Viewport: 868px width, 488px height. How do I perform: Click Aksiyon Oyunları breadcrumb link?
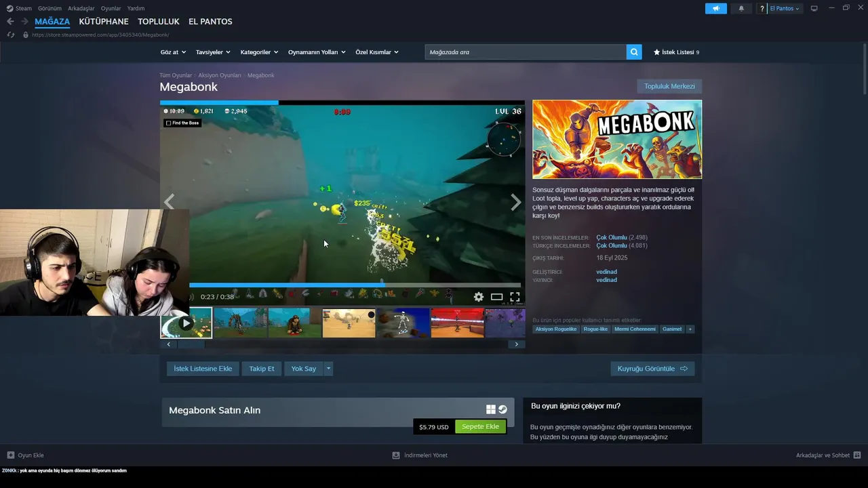click(x=220, y=75)
